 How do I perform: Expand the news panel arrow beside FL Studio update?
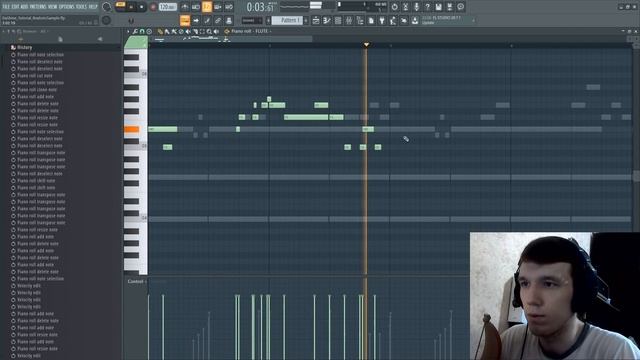[473, 20]
